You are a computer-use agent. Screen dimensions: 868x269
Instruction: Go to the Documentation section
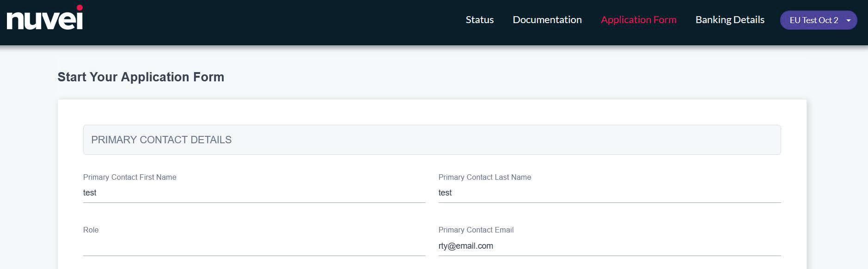tap(547, 20)
